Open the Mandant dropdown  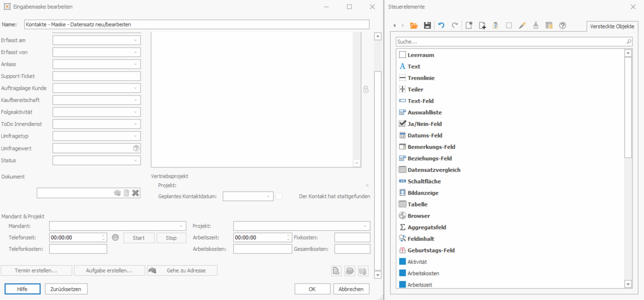(181, 226)
